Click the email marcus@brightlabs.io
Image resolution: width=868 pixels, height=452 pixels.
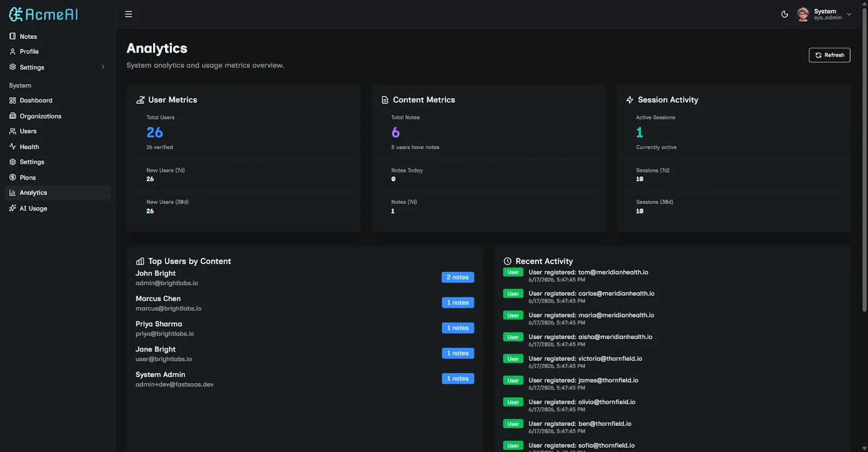(x=169, y=308)
